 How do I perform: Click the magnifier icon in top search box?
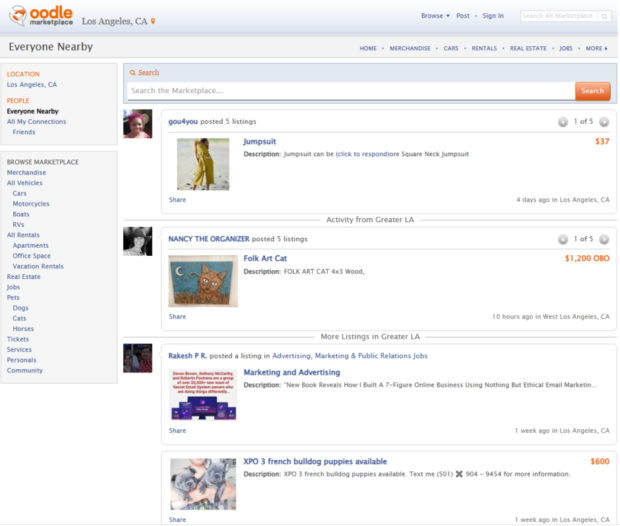603,16
